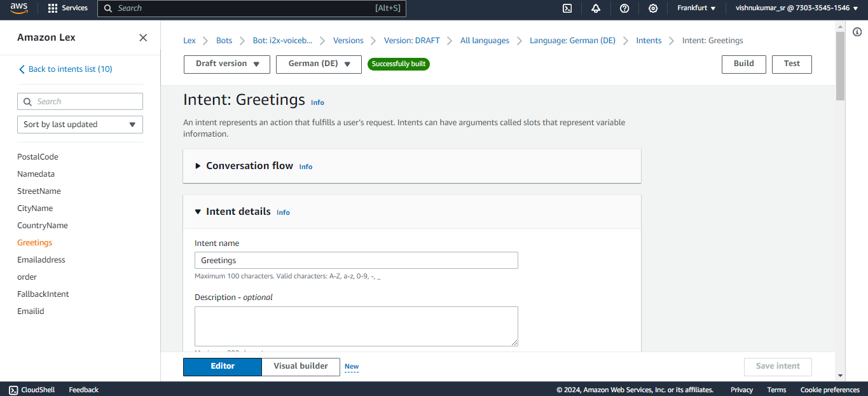
Task: Open the Bot: i2x-voiceb... breadcrumb
Action: coord(283,41)
